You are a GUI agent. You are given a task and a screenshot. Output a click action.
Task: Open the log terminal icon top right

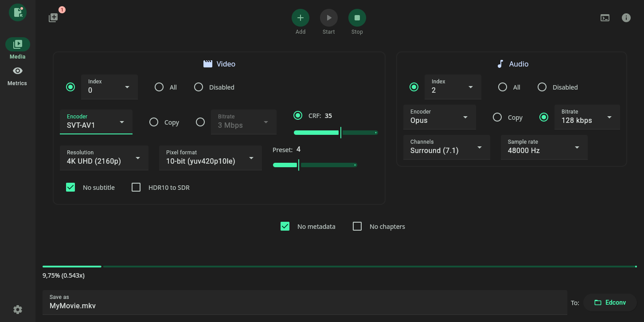[605, 17]
